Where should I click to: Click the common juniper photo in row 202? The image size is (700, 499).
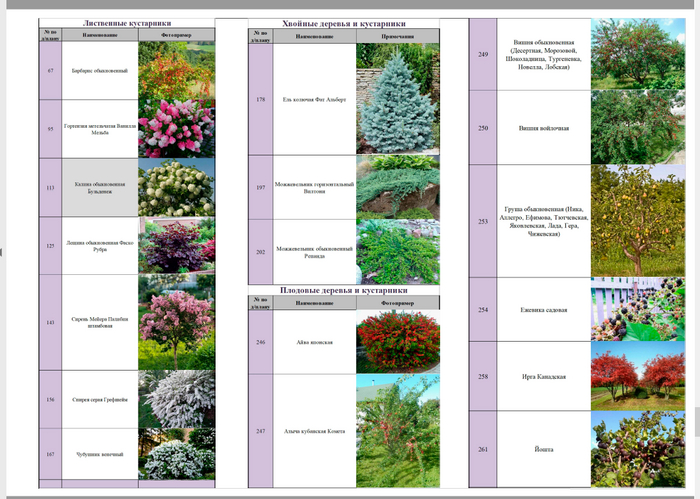pyautogui.click(x=398, y=252)
